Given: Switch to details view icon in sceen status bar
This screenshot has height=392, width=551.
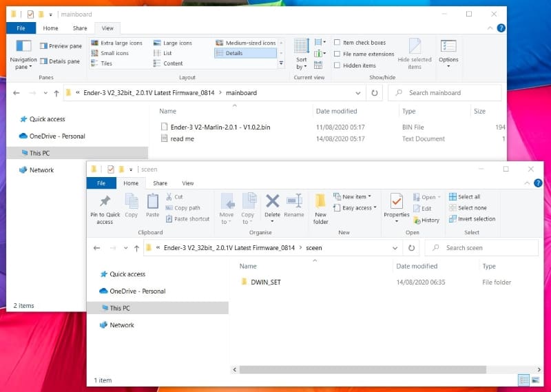Looking at the screenshot, I should point(523,380).
